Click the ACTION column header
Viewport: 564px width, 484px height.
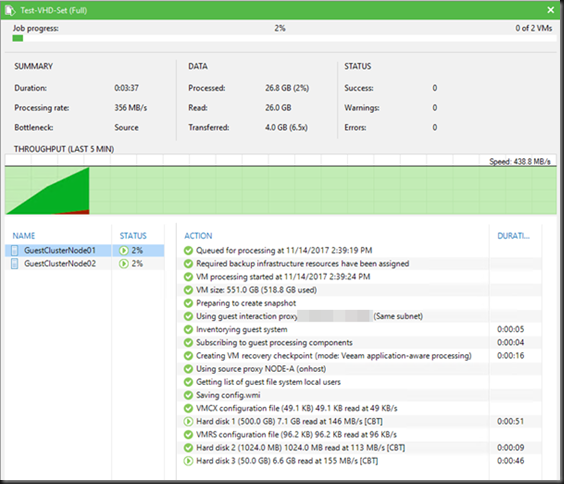click(198, 236)
